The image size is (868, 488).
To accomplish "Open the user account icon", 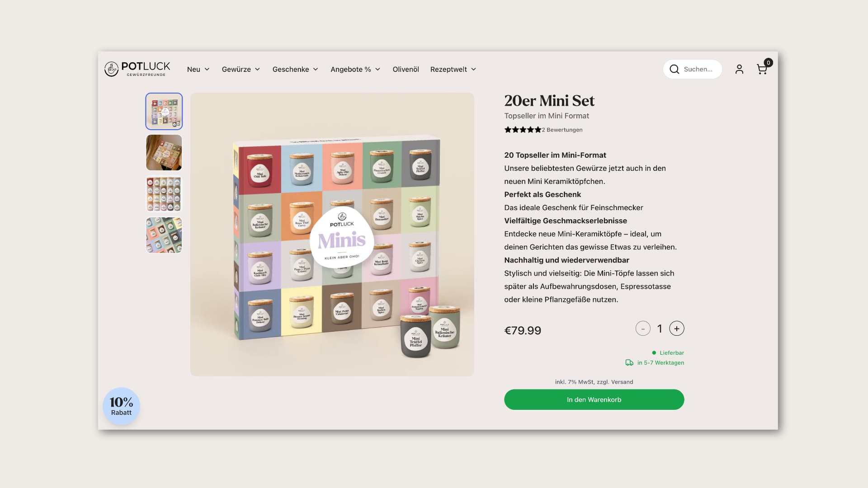I will [x=739, y=69].
